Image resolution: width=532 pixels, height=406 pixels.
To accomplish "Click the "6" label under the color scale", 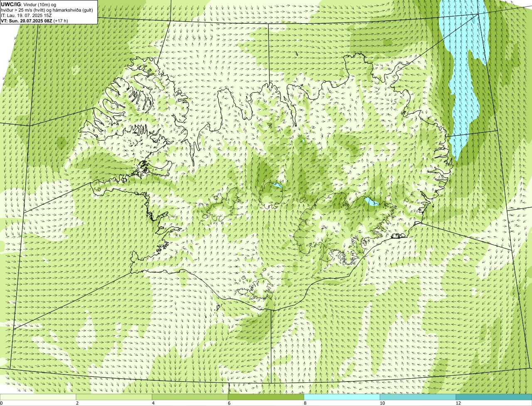I will (229, 403).
